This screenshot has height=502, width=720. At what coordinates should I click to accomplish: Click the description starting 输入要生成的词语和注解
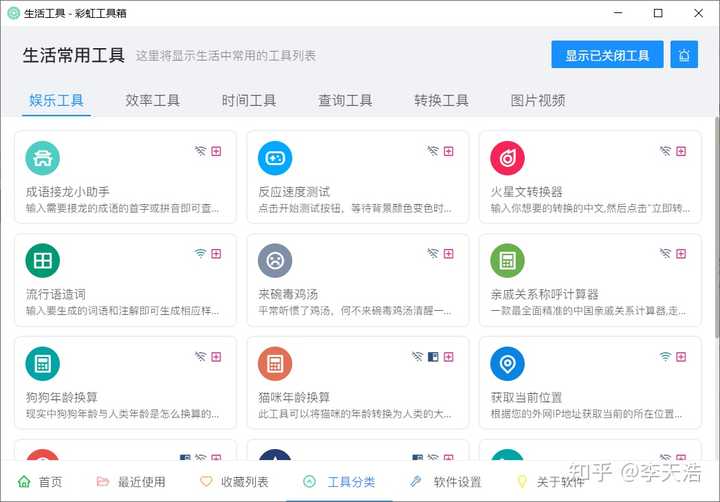pyautogui.click(x=122, y=311)
